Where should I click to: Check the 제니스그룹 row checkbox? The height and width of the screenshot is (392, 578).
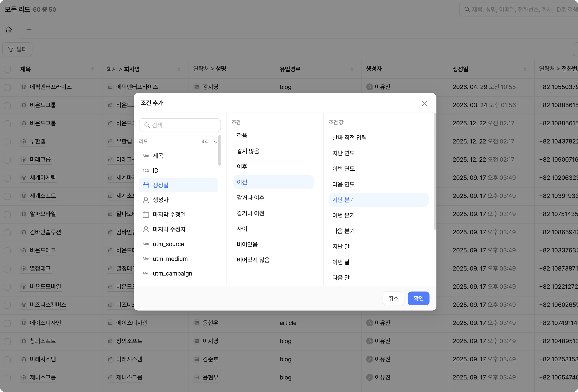(x=7, y=378)
